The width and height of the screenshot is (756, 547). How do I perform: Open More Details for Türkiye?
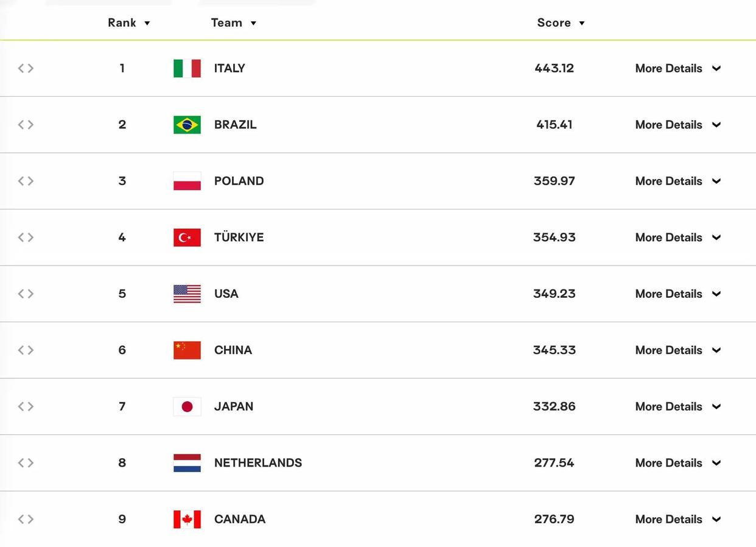pyautogui.click(x=678, y=238)
